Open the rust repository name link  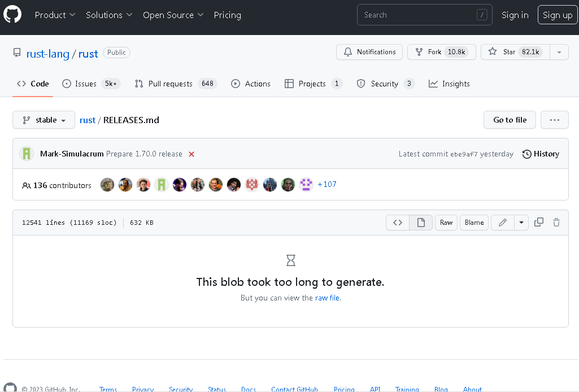88,54
